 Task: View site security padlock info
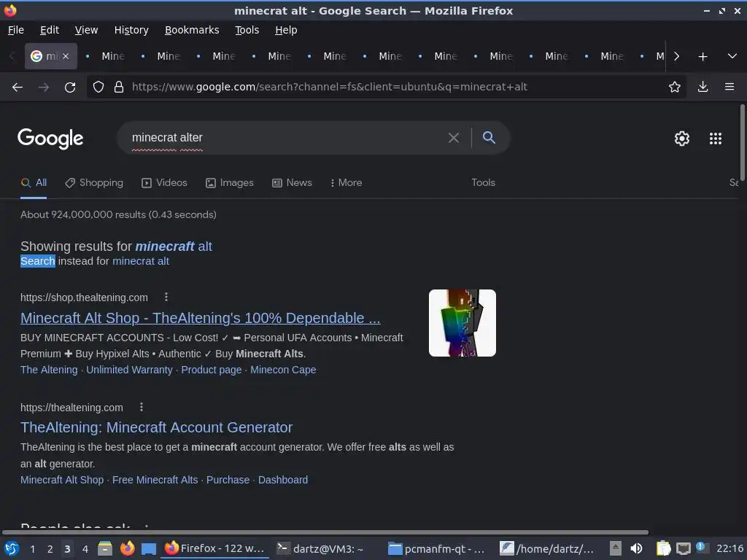pyautogui.click(x=119, y=87)
